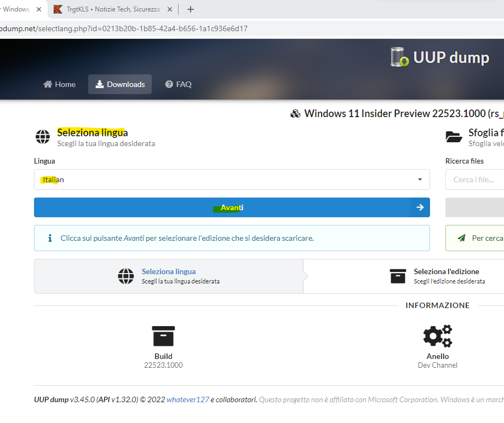
Task: Click the Build archive box icon
Action: point(163,336)
